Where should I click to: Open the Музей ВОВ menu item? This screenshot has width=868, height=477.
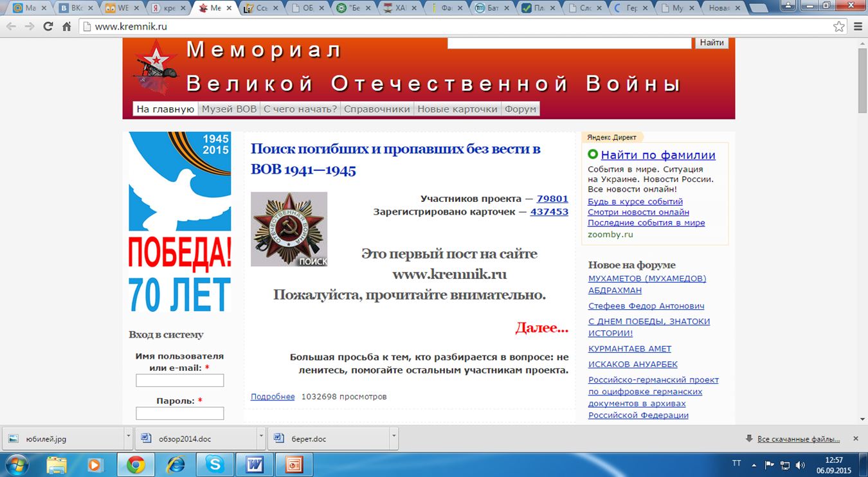tap(229, 109)
